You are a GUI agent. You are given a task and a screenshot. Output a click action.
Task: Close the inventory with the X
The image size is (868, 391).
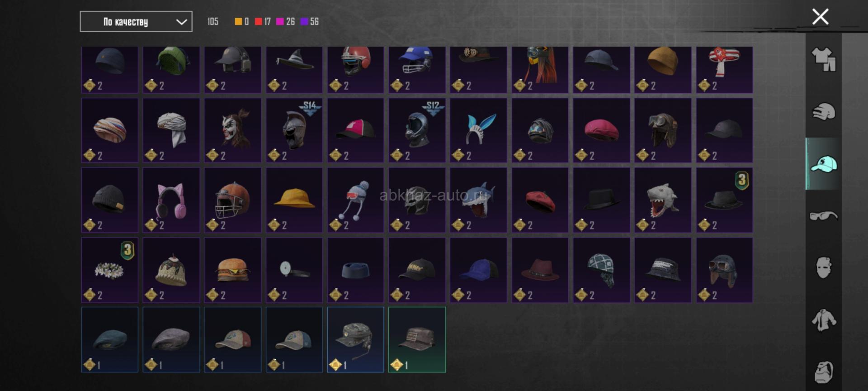point(820,17)
